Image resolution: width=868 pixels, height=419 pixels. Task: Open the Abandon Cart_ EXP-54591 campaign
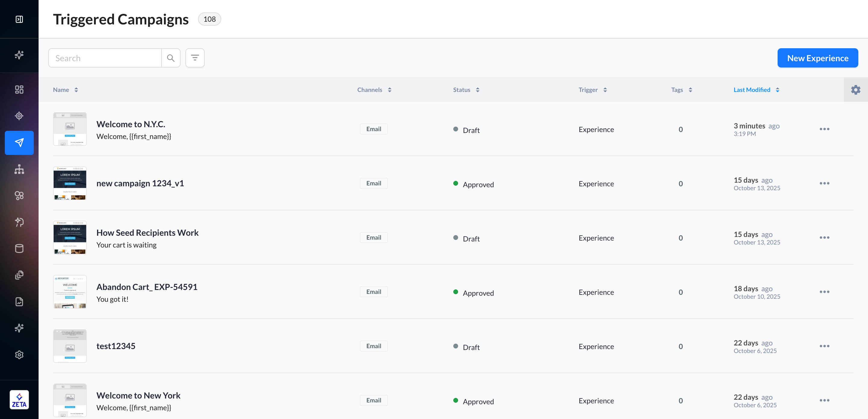(147, 287)
